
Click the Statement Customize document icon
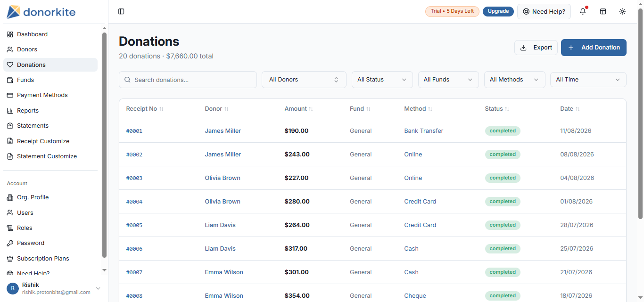pyautogui.click(x=10, y=156)
